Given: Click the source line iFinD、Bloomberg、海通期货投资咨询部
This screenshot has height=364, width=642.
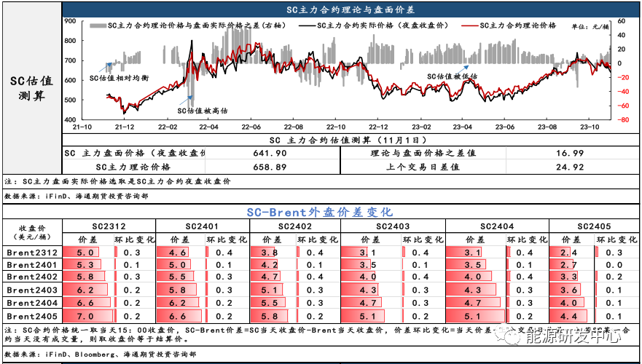Looking at the screenshot, I should (x=100, y=355).
